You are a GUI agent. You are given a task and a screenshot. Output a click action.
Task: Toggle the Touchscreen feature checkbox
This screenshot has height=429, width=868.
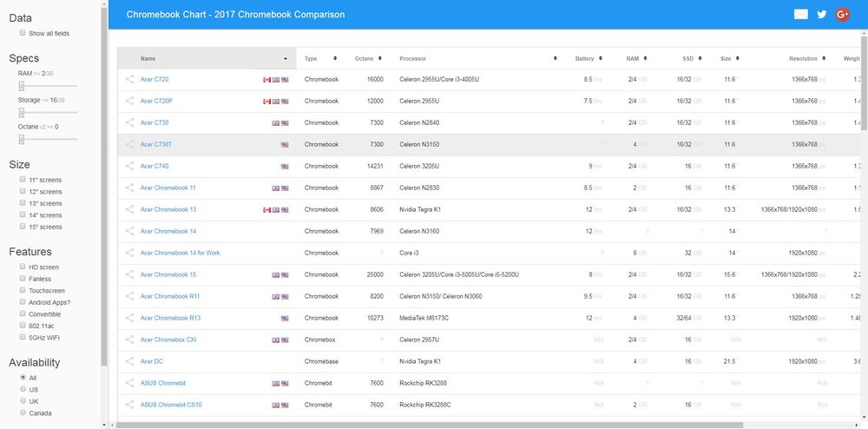(23, 290)
